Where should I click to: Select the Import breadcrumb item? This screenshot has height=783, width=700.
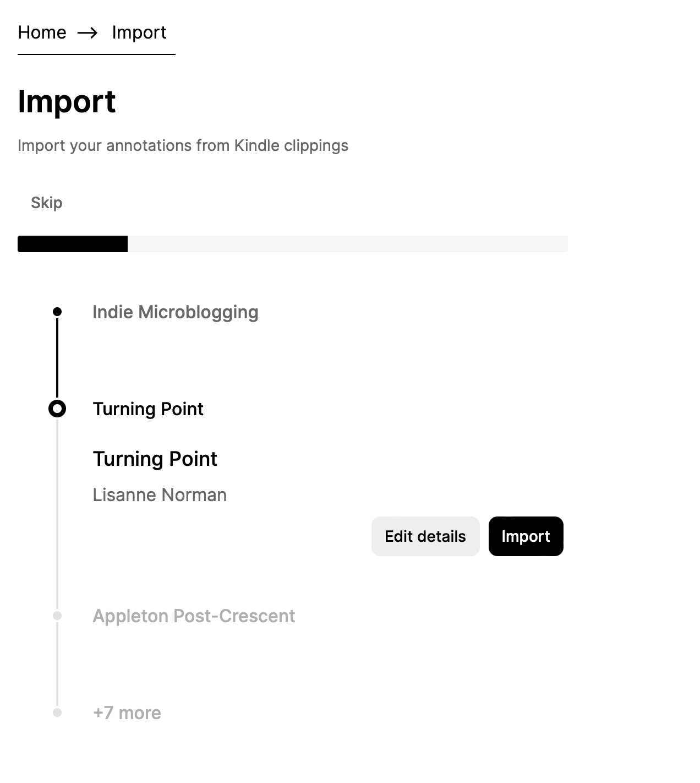click(x=139, y=32)
